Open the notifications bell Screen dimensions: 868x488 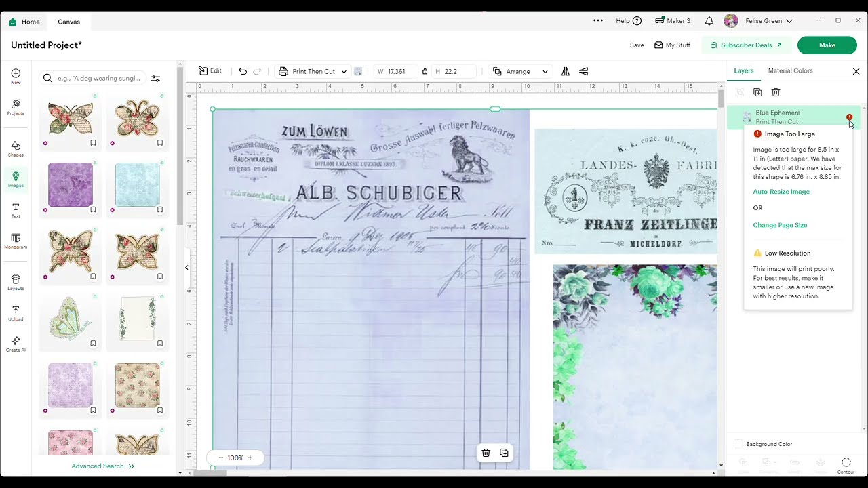tap(709, 21)
